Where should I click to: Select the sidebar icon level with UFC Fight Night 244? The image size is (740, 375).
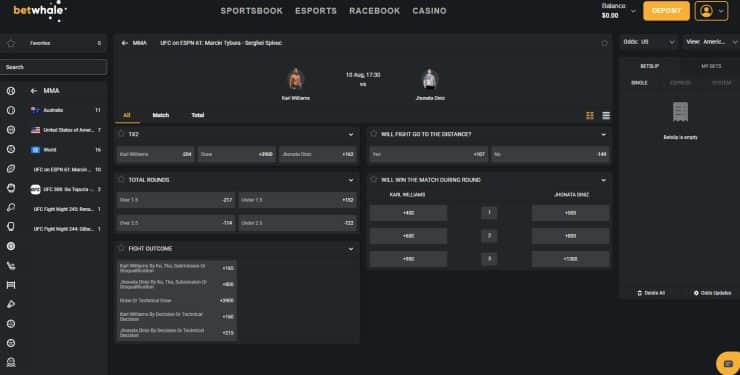coord(11,227)
